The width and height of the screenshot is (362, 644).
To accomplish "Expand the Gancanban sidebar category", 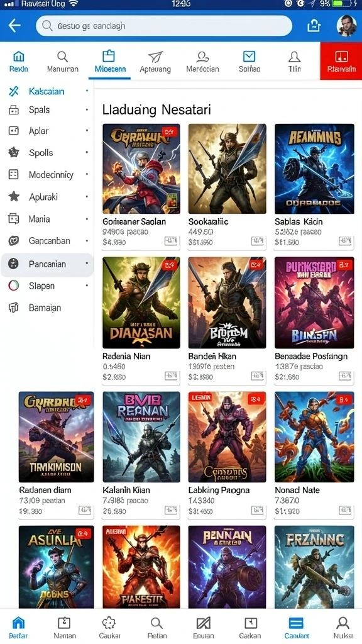I will [x=47, y=241].
